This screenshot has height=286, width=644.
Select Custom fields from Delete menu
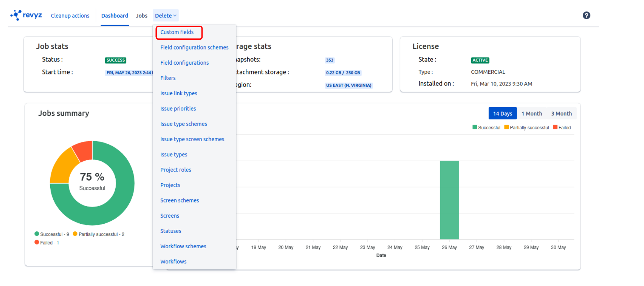click(177, 32)
